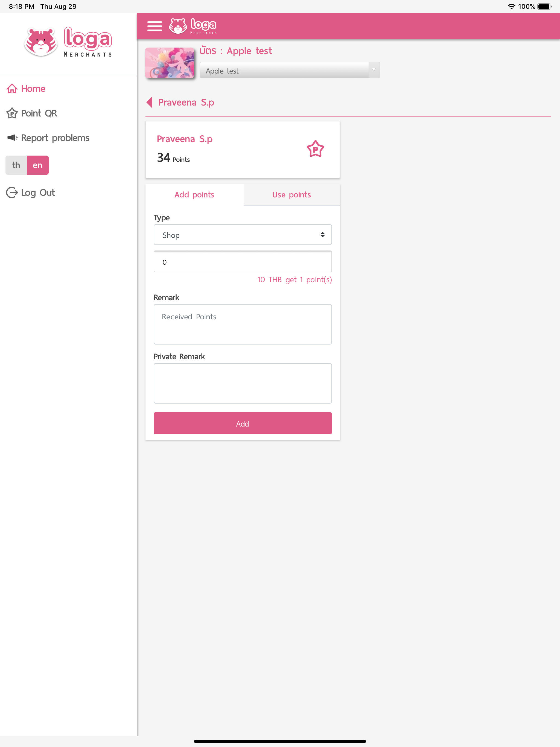The image size is (560, 747).
Task: Go back with Praveena S.p arrow
Action: [x=149, y=102]
